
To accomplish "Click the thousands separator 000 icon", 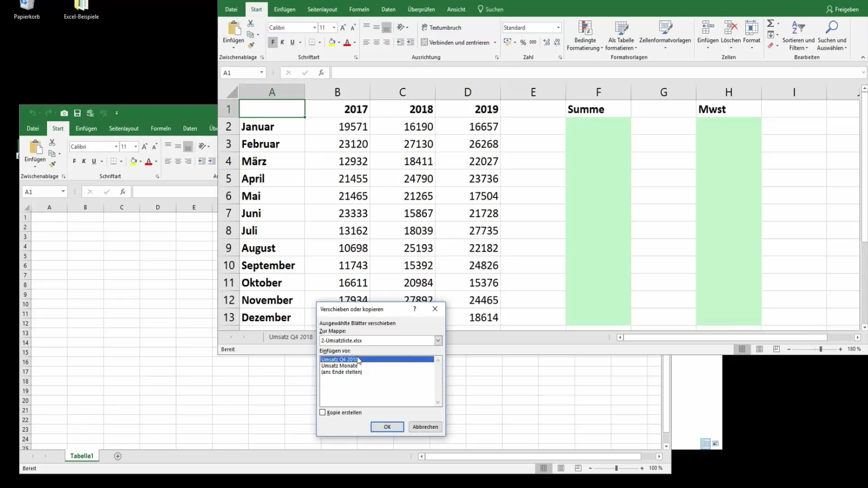I will point(533,42).
